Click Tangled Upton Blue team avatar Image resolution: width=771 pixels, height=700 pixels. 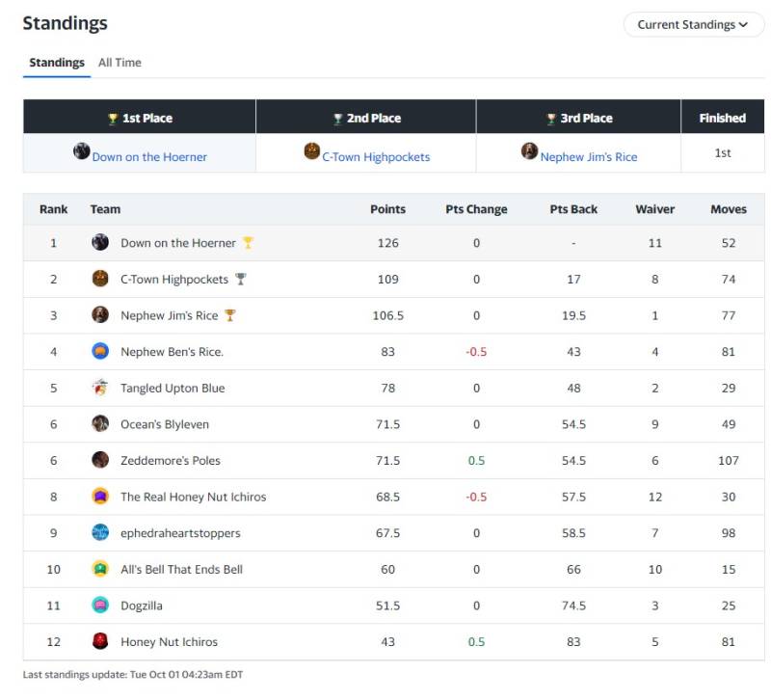(x=100, y=388)
